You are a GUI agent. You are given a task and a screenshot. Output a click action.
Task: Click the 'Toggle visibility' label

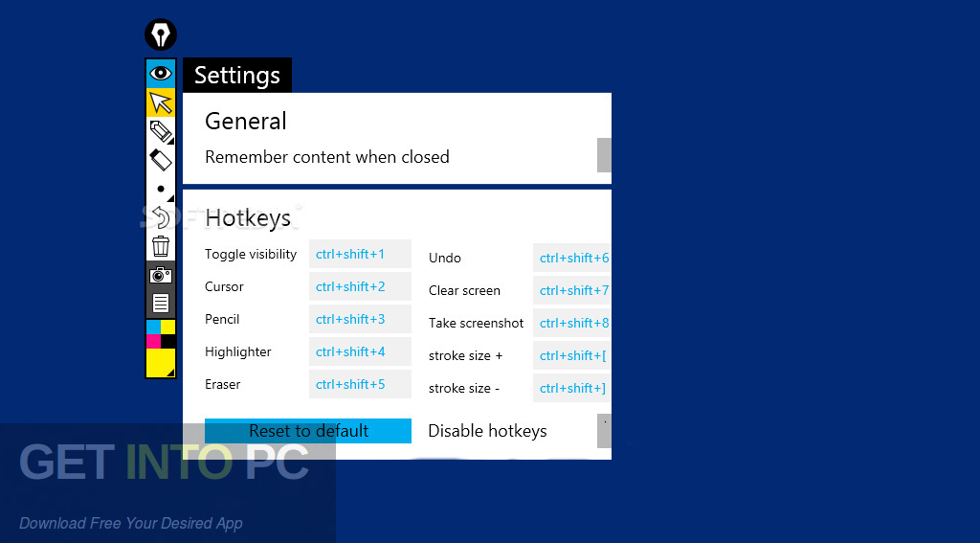[x=251, y=254]
